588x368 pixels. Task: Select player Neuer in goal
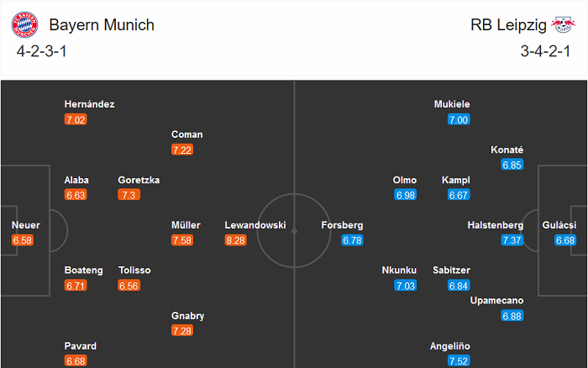point(25,225)
